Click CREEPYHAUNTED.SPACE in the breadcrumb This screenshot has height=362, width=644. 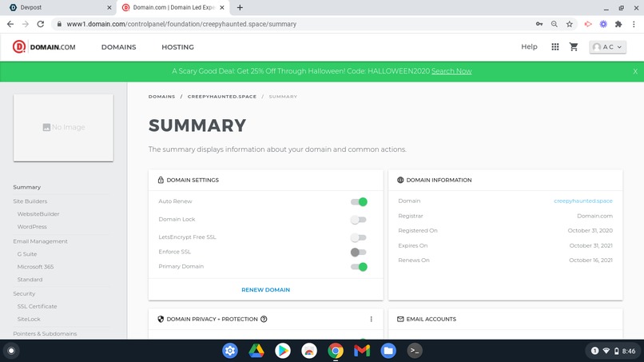click(222, 97)
